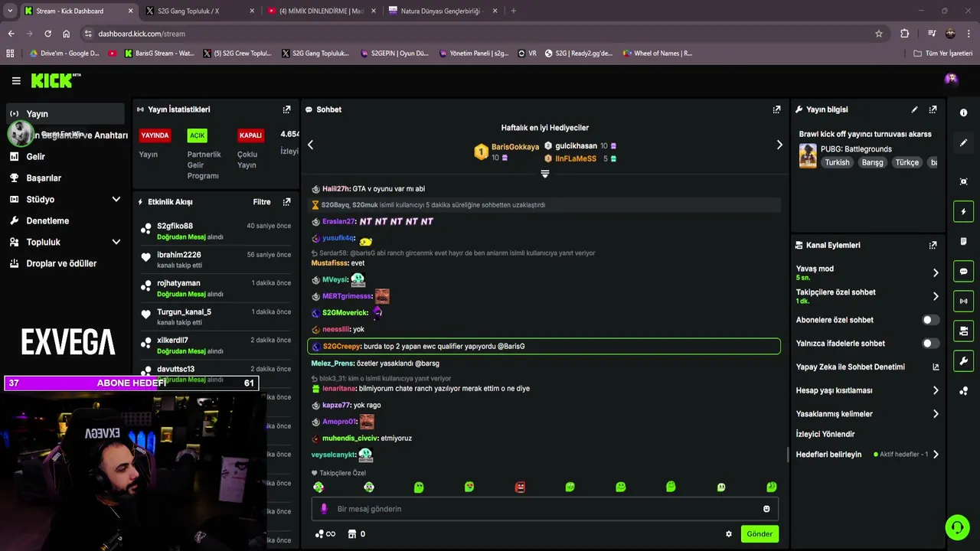The image size is (980, 551).
Task: Pop out the Yayın İstatistikleri panel
Action: coord(286,109)
